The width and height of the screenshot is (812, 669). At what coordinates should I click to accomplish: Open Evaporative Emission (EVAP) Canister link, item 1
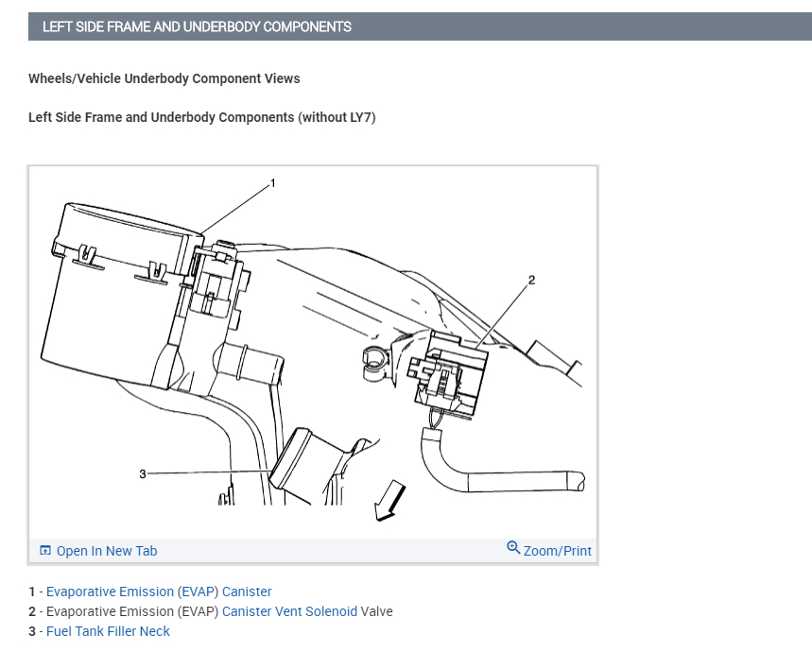(x=159, y=592)
